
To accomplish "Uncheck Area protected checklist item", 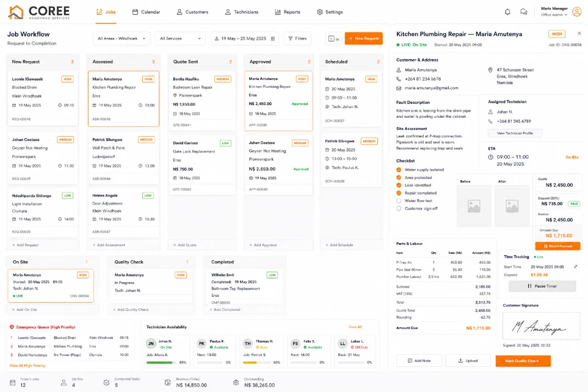I will click(x=399, y=178).
